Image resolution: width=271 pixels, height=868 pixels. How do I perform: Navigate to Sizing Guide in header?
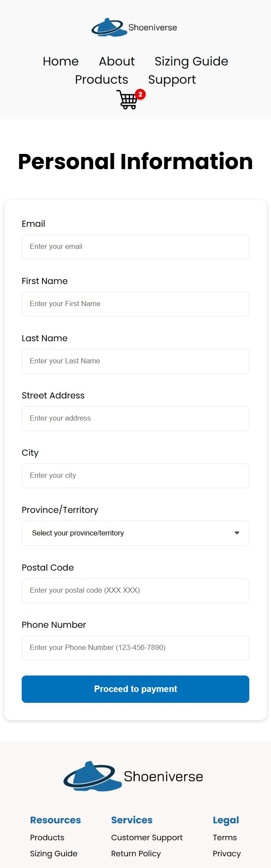tap(191, 61)
